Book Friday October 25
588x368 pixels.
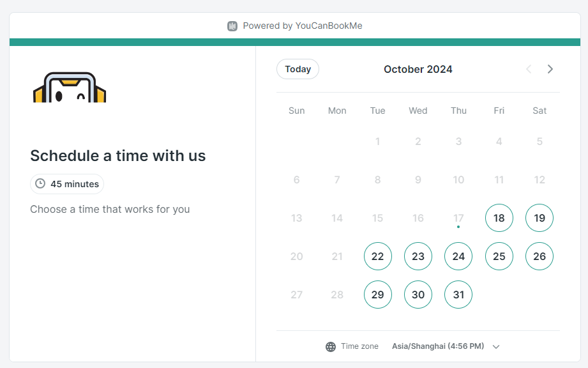pyautogui.click(x=499, y=256)
